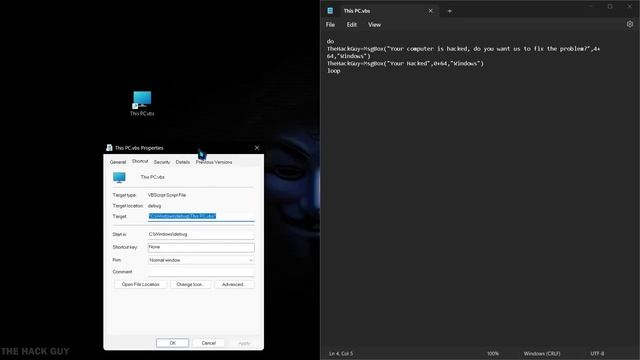Click the "do" line in Notepad
The image size is (640, 360).
[330, 41]
